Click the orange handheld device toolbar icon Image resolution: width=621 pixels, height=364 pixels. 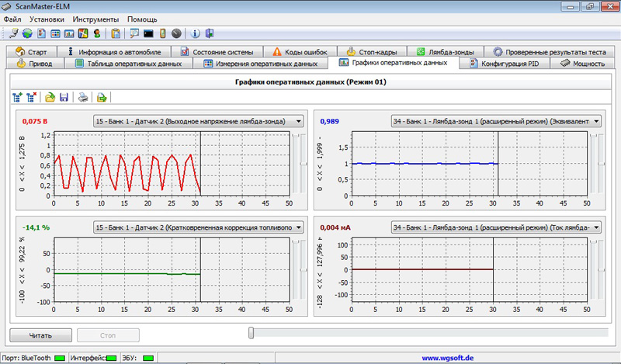pos(162,33)
